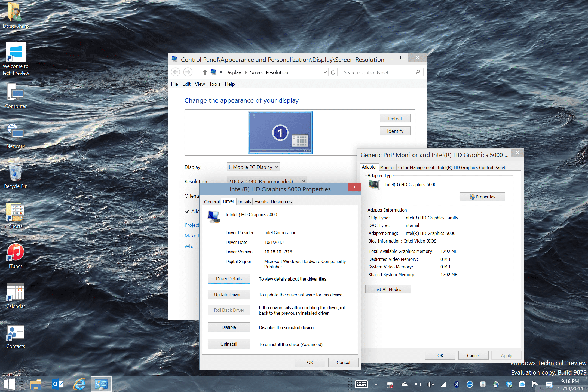Click Cancel in Generic PnP Monitor dialog

(x=473, y=356)
